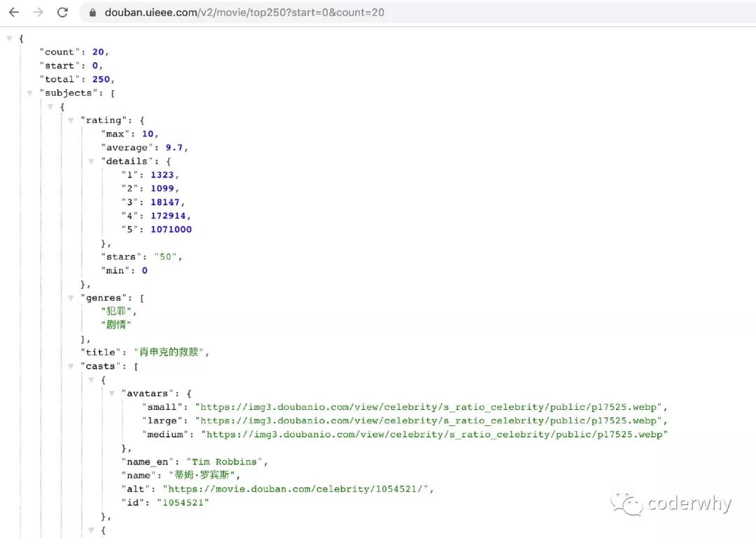
Task: Click the title value "肖申克的救赎"
Action: (169, 352)
